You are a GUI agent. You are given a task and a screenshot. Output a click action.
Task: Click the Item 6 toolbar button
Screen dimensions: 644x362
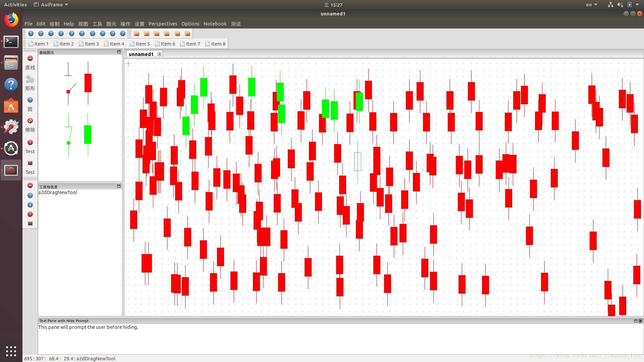click(165, 44)
